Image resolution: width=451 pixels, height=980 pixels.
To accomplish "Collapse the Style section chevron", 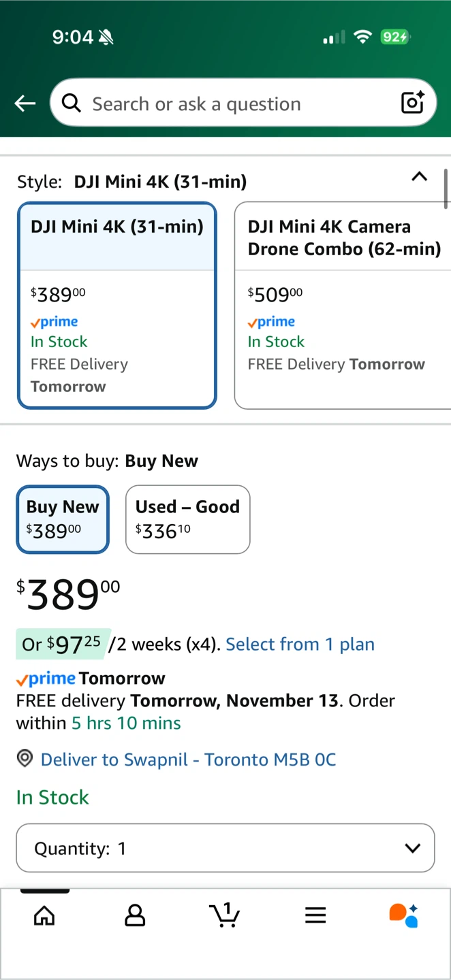I will tap(420, 177).
